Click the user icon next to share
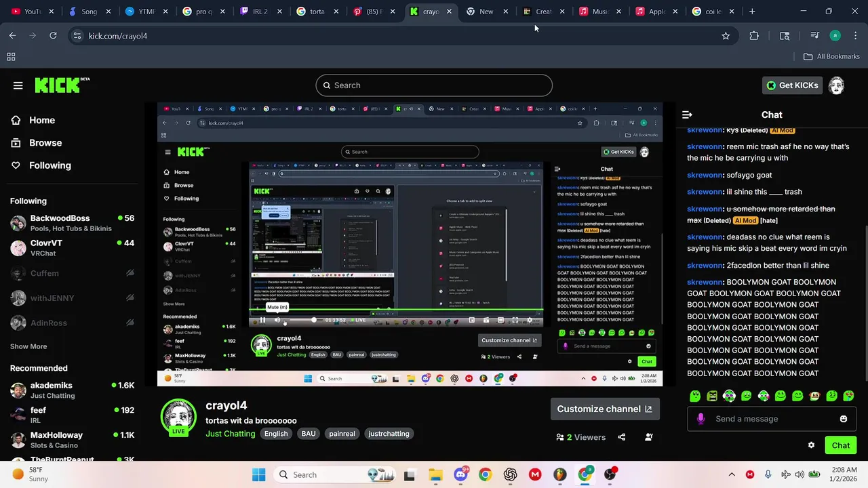The width and height of the screenshot is (868, 488). tap(649, 437)
